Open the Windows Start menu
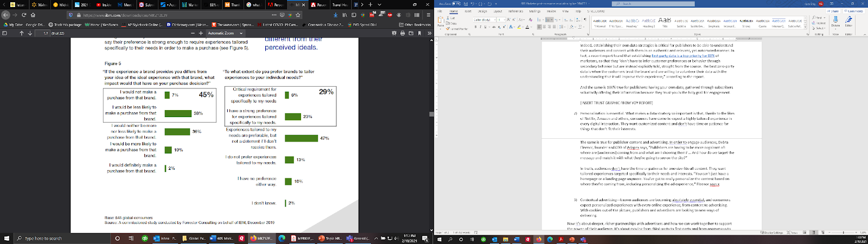 coord(7,238)
